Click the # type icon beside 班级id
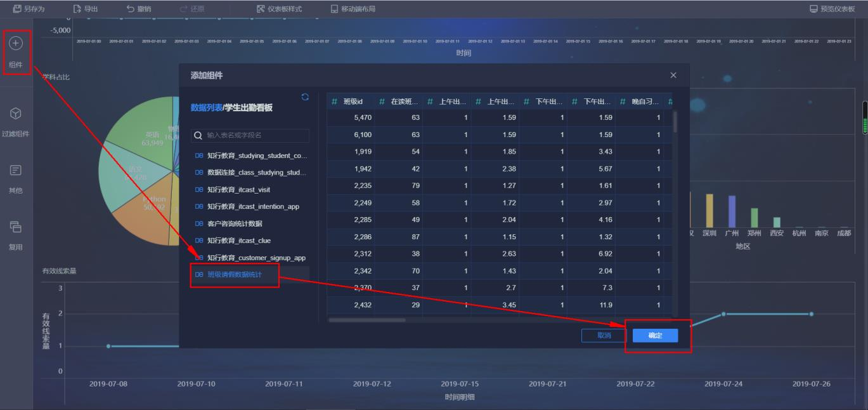 pos(334,102)
